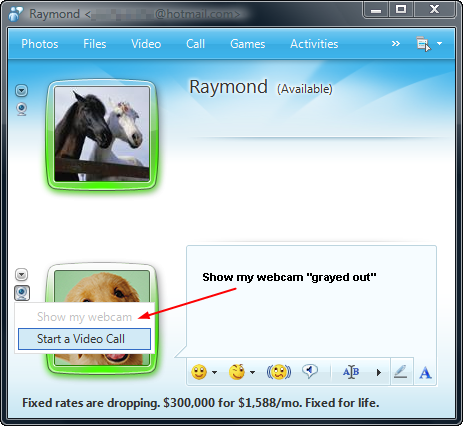Click the AB text tool icon

[351, 372]
